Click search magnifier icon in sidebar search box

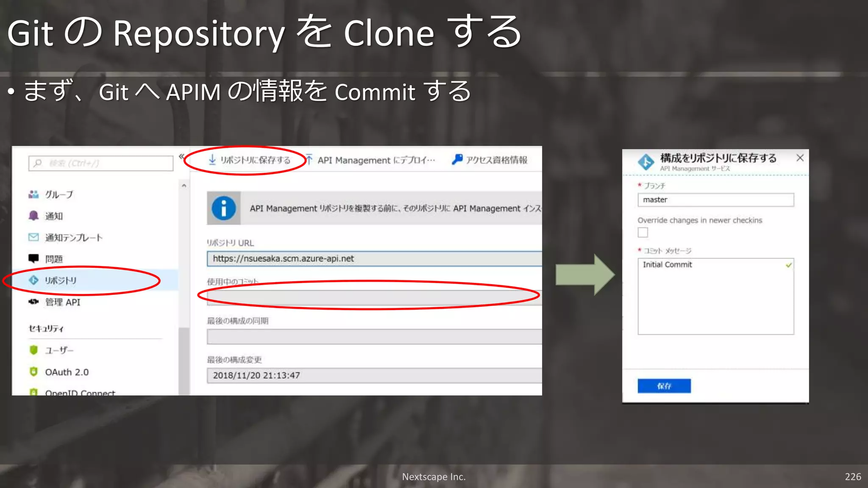click(x=38, y=163)
